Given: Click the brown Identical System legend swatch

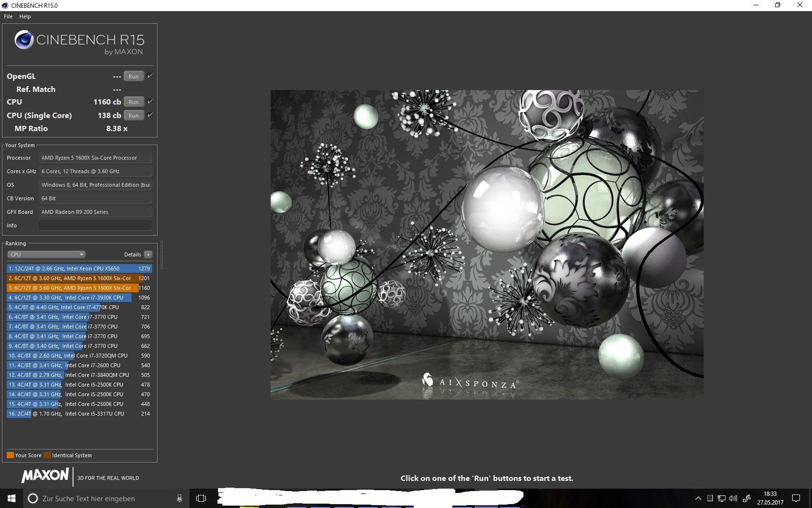Looking at the screenshot, I should (x=47, y=455).
